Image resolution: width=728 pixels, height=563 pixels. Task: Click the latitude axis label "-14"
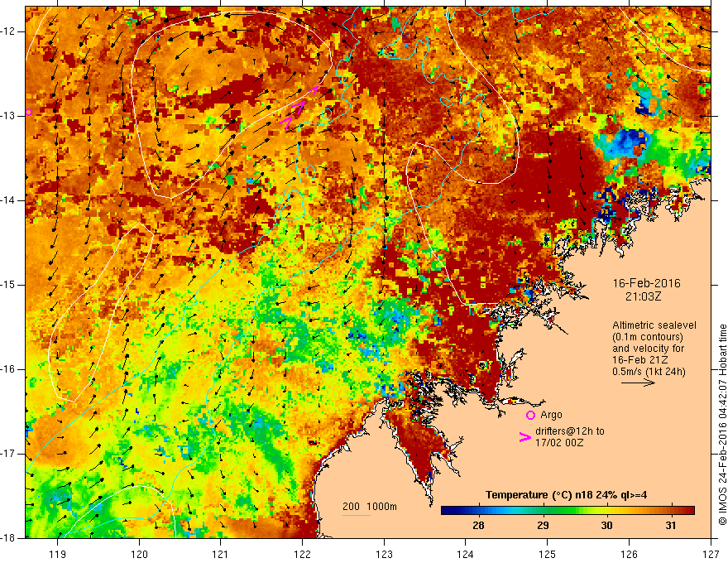[x=8, y=200]
